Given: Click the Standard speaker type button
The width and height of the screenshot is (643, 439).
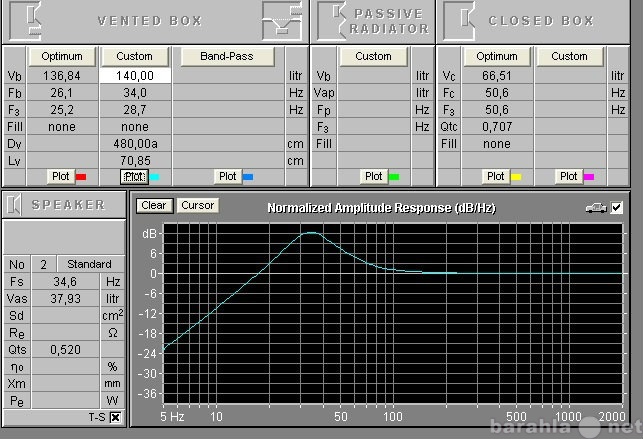Looking at the screenshot, I should pyautogui.click(x=90, y=264).
